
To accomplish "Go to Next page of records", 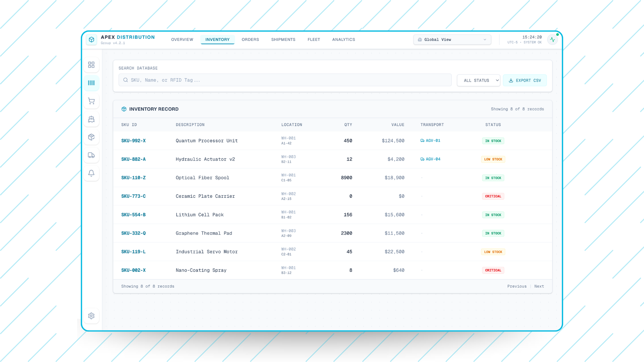I will (x=539, y=286).
